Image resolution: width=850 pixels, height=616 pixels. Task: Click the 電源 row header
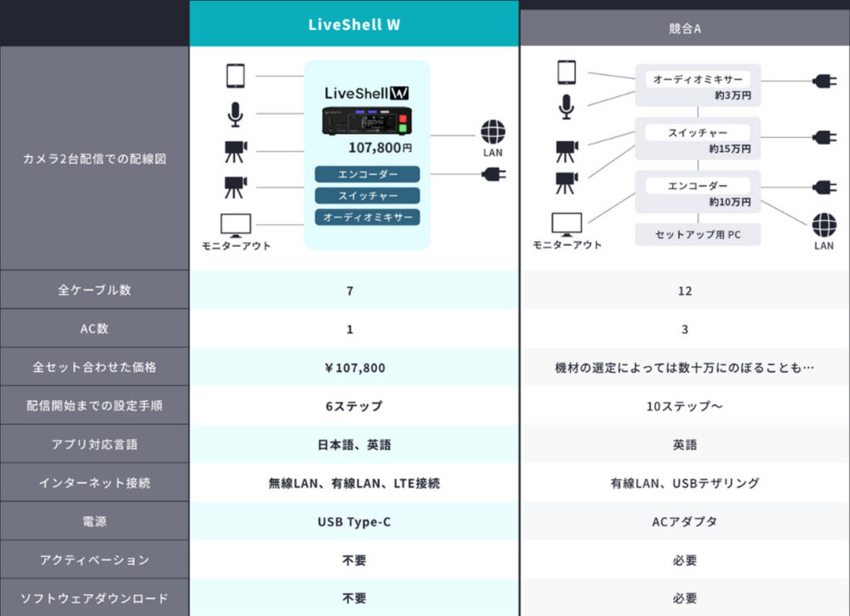[x=95, y=521]
